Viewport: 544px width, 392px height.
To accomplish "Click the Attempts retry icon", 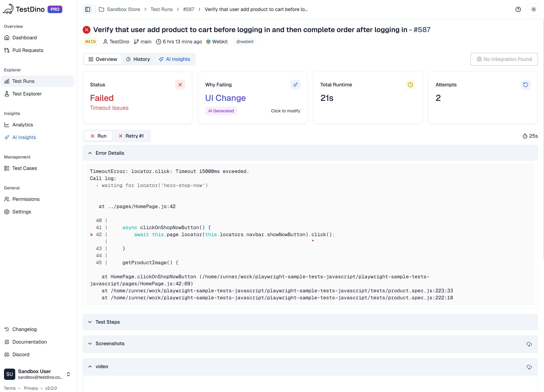I will pyautogui.click(x=525, y=84).
